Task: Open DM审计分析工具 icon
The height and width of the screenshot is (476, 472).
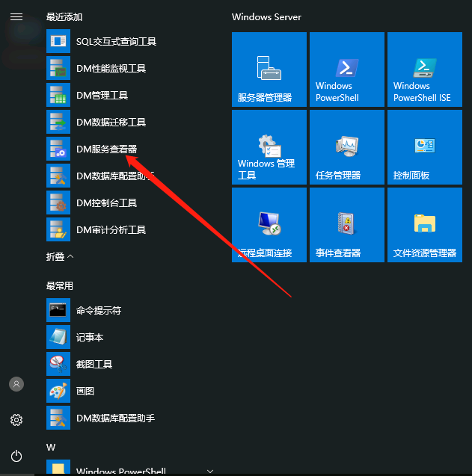Action: 58,229
